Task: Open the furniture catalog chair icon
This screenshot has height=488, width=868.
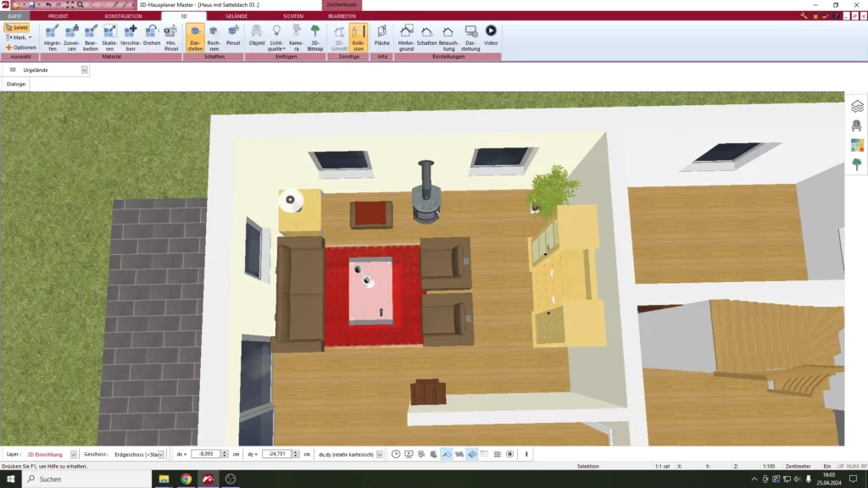Action: [857, 125]
